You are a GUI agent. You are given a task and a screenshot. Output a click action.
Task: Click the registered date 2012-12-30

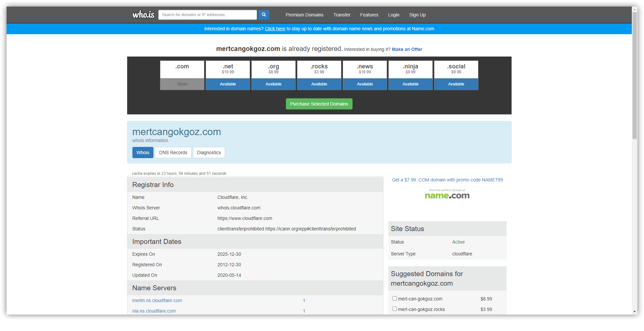(229, 265)
